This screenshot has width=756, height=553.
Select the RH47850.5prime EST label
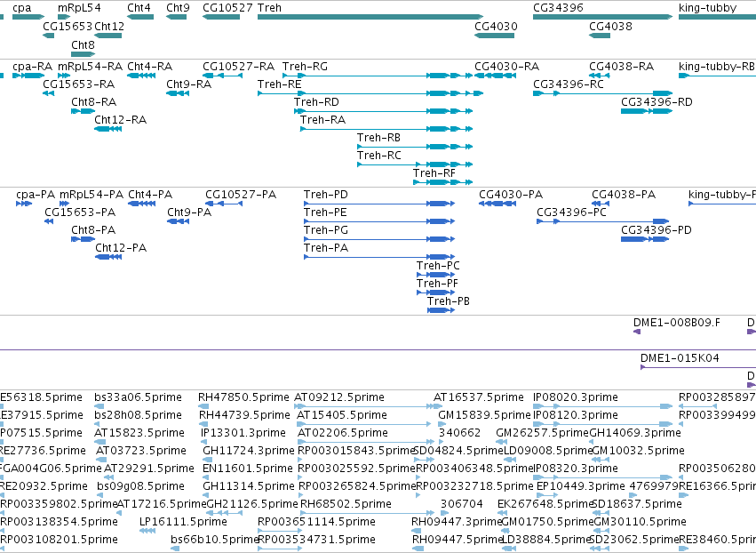244,397
